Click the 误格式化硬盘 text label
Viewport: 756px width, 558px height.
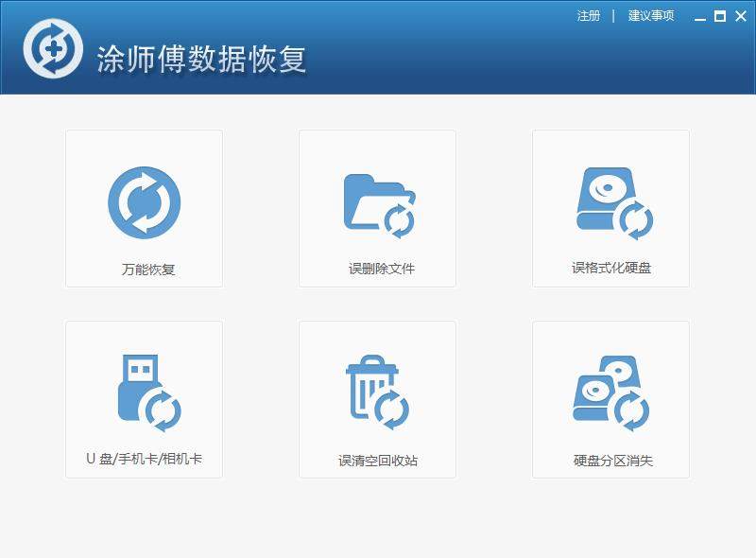(610, 267)
